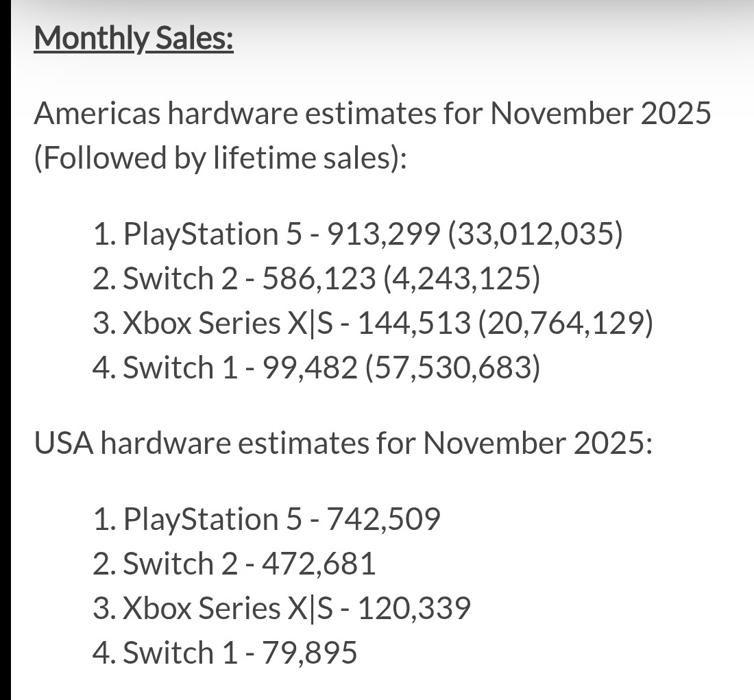754x700 pixels.
Task: Click the USA Xbox Series X|S figure 120,339
Action: [415, 608]
